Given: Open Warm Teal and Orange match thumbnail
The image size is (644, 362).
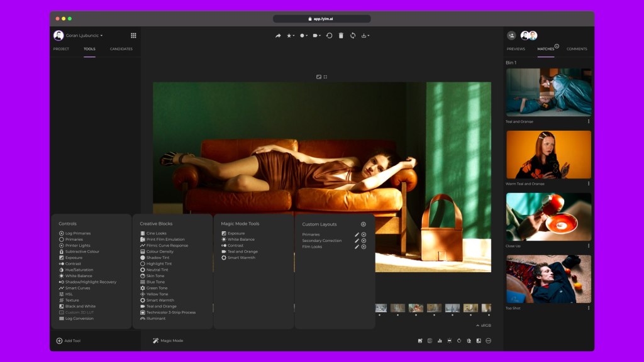Looking at the screenshot, I should click(548, 155).
